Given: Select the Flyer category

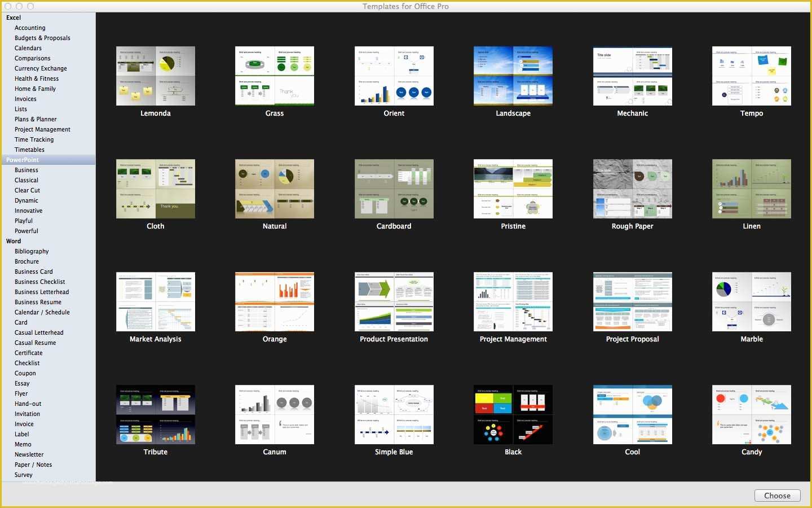Looking at the screenshot, I should coord(21,393).
